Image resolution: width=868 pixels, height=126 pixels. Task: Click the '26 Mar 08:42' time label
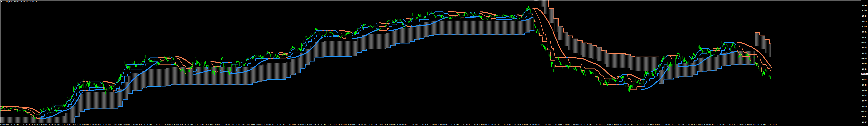[107, 124]
